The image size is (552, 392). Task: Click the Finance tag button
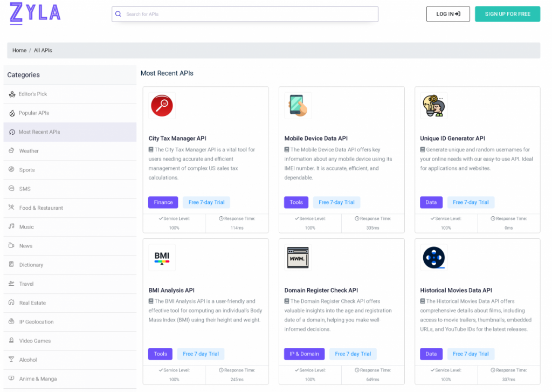pyautogui.click(x=163, y=202)
